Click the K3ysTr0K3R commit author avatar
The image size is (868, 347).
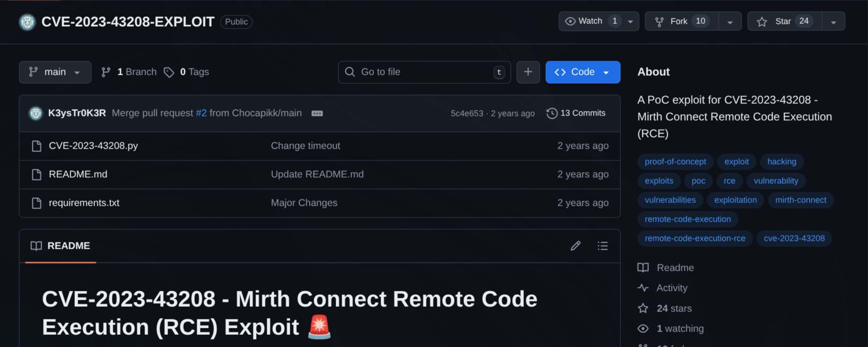click(x=36, y=113)
